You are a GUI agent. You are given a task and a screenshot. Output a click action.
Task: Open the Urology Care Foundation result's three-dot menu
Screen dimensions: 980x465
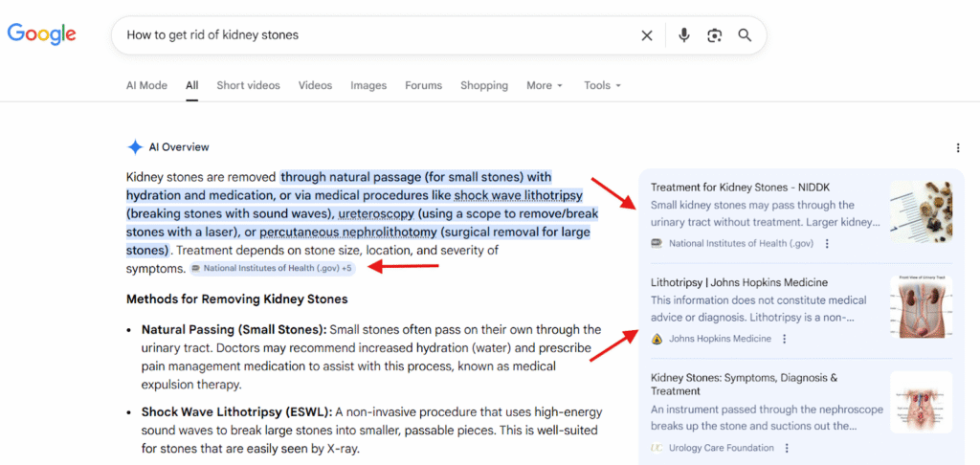coord(788,448)
